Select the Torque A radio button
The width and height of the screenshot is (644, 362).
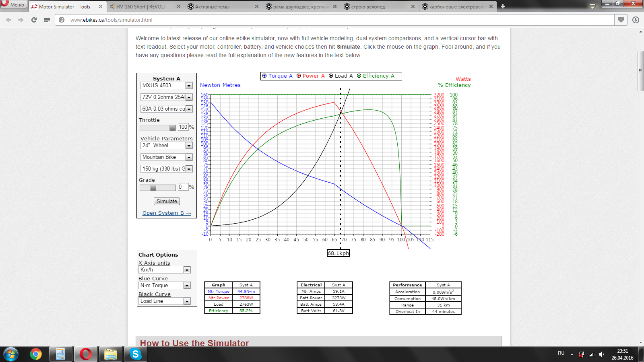click(x=264, y=76)
